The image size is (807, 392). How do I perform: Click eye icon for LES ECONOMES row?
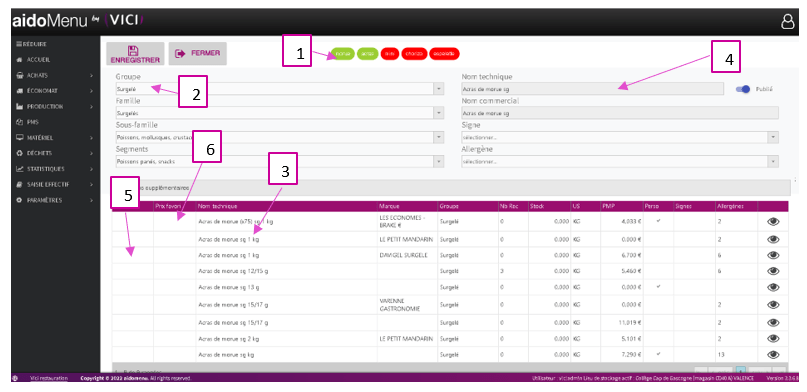coord(773,222)
